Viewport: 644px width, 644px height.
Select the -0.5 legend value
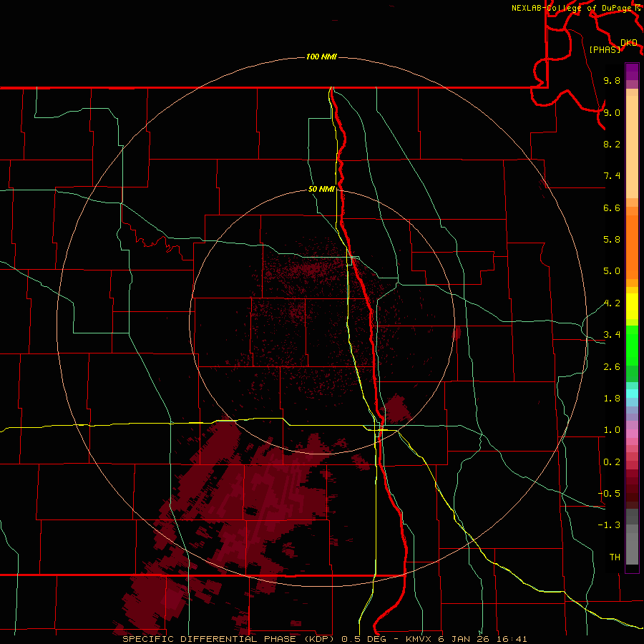pos(609,494)
